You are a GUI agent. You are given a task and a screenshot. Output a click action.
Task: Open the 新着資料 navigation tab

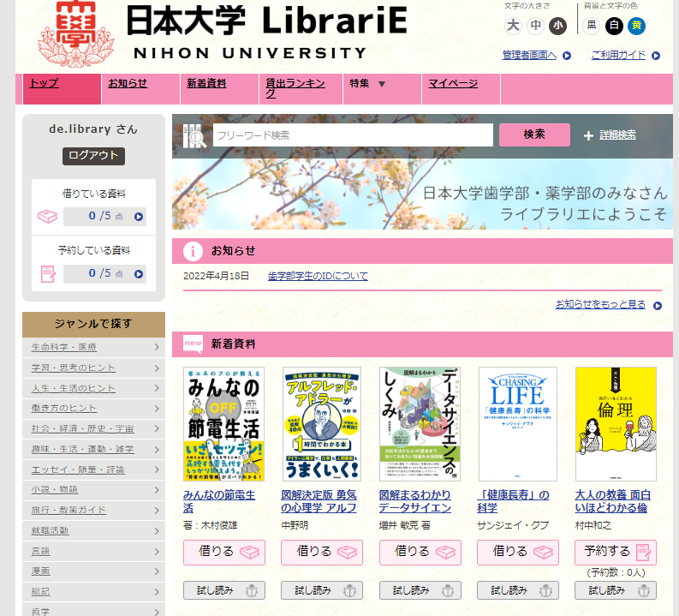pyautogui.click(x=219, y=89)
